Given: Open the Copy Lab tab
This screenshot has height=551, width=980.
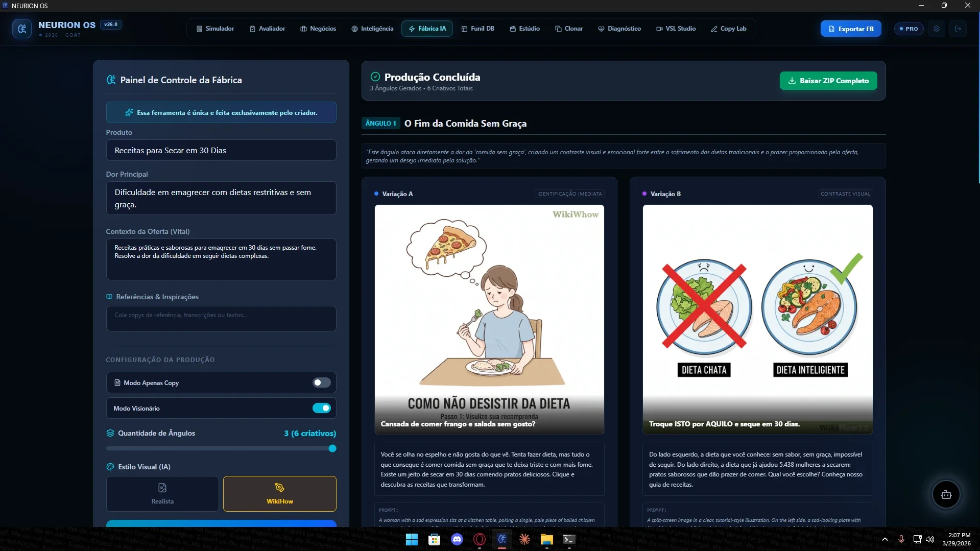Looking at the screenshot, I should click(729, 29).
